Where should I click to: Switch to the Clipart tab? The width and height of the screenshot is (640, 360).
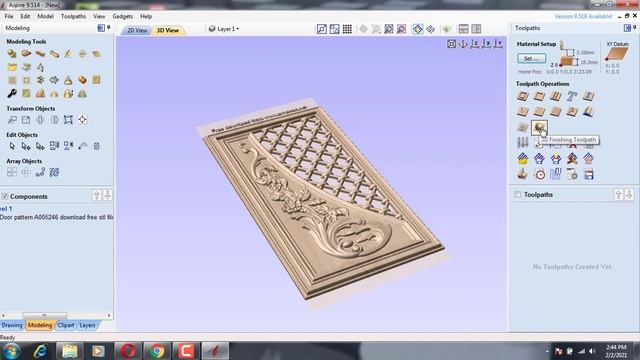pos(66,325)
